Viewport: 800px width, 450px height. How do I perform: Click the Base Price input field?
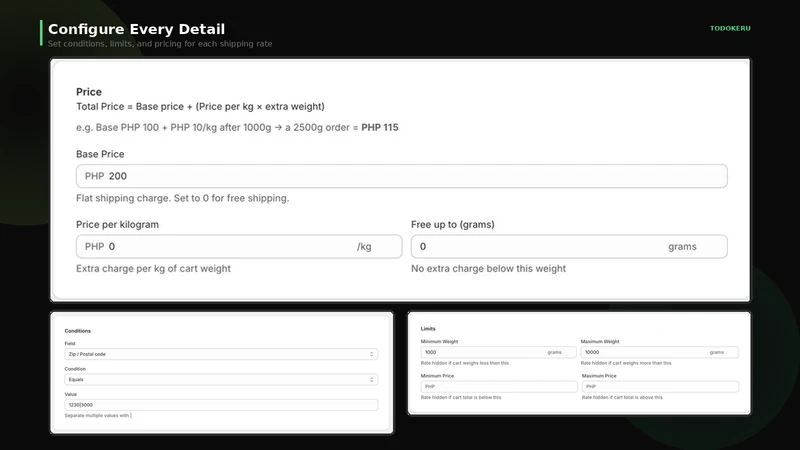[x=402, y=176]
